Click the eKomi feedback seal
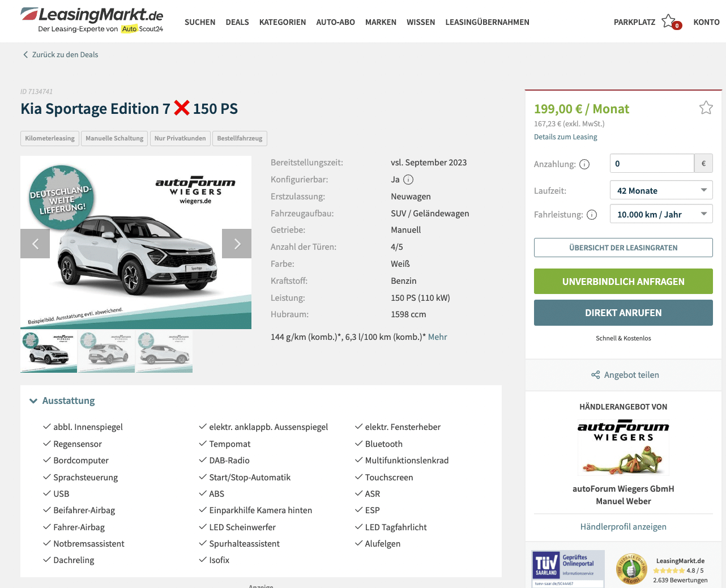Image resolution: width=726 pixels, height=588 pixels. (x=631, y=569)
